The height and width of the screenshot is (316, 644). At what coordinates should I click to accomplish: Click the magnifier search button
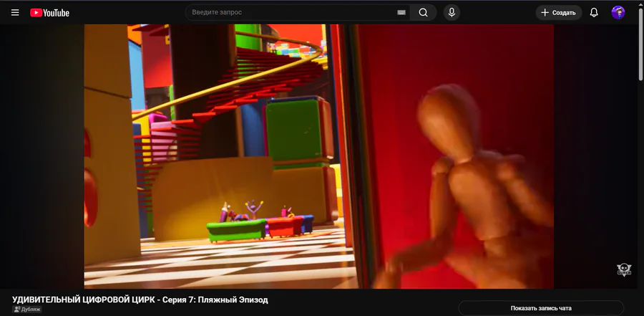[x=423, y=12]
